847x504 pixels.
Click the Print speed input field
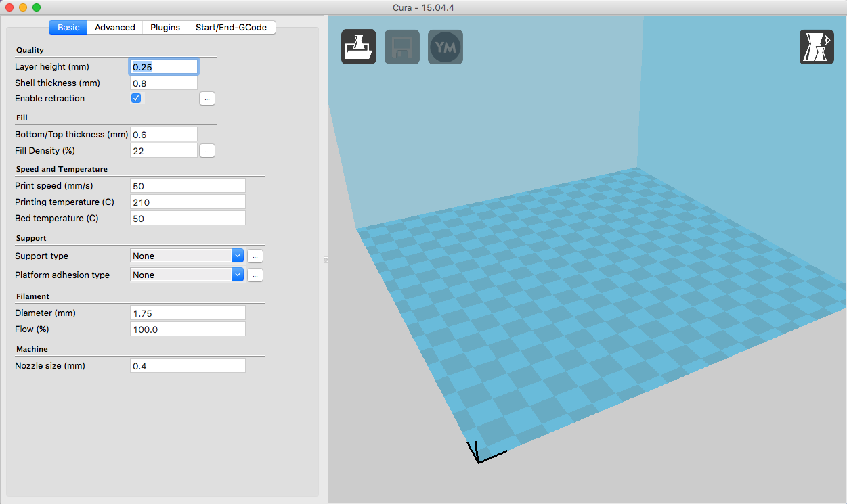[x=187, y=186]
